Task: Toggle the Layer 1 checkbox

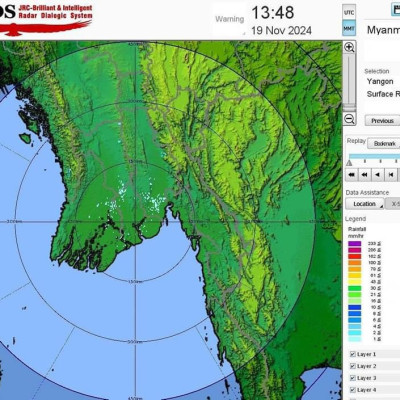Action: (353, 354)
